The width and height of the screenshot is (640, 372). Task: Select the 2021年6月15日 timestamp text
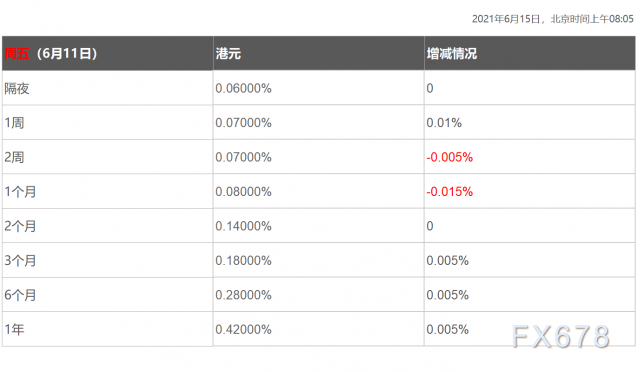pyautogui.click(x=506, y=19)
